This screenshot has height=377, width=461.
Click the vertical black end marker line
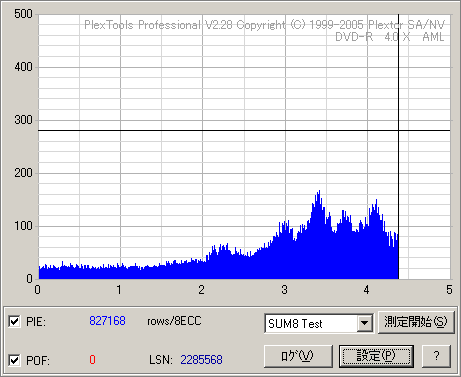pos(398,147)
